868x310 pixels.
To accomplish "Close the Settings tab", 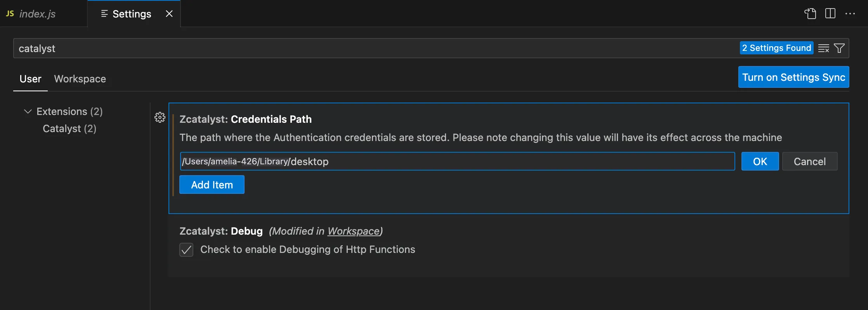I will pyautogui.click(x=169, y=14).
